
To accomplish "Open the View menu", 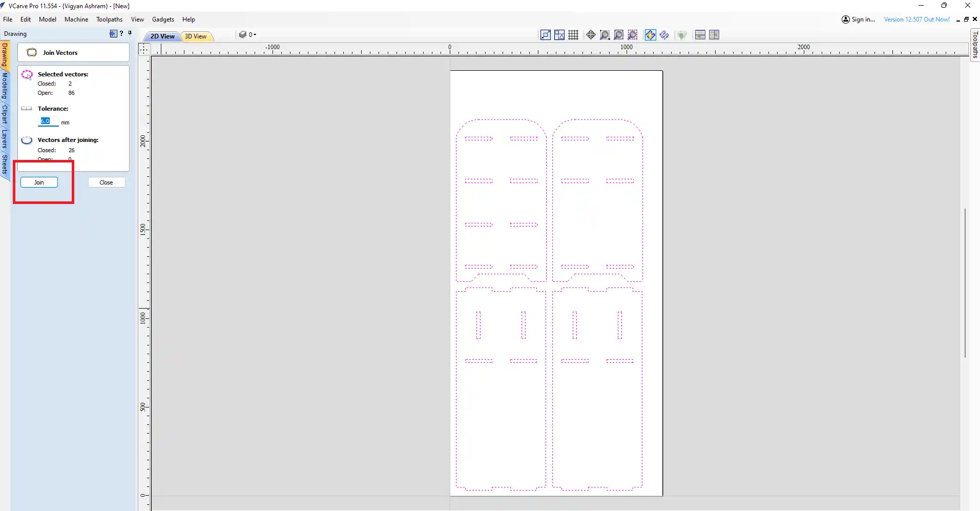I will pyautogui.click(x=137, y=19).
